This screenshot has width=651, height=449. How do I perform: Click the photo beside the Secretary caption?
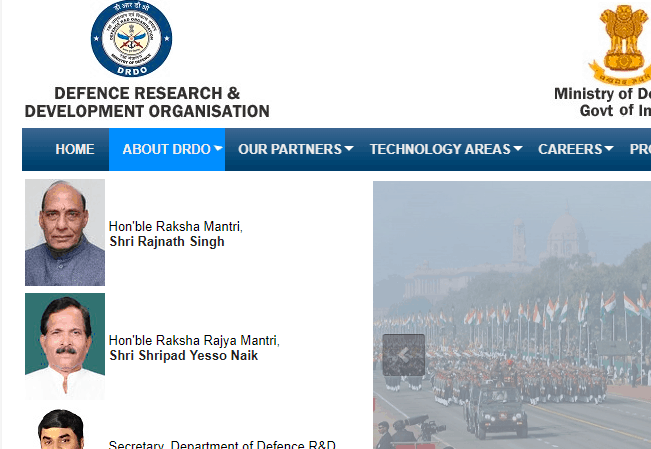click(65, 430)
